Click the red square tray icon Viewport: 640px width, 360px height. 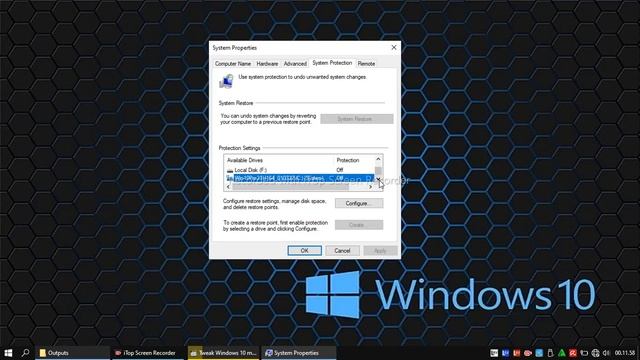[x=573, y=353]
